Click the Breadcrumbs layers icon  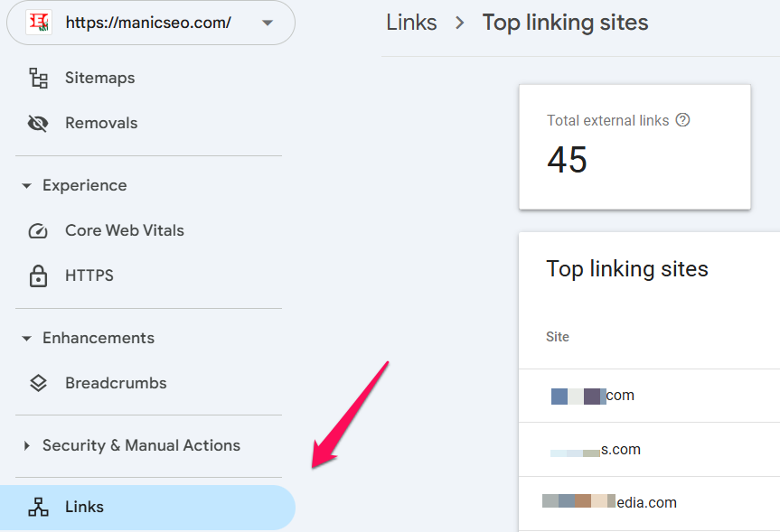38,383
